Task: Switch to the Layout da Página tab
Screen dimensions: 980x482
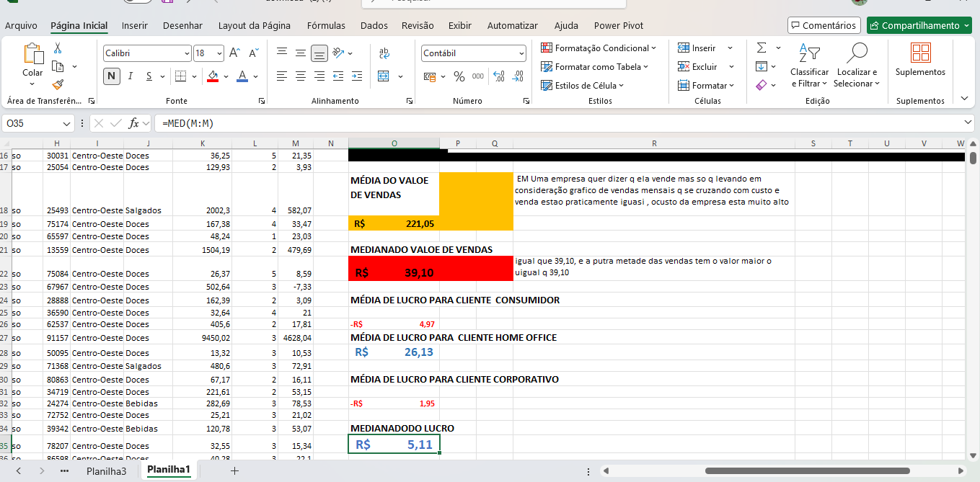Action: point(255,25)
